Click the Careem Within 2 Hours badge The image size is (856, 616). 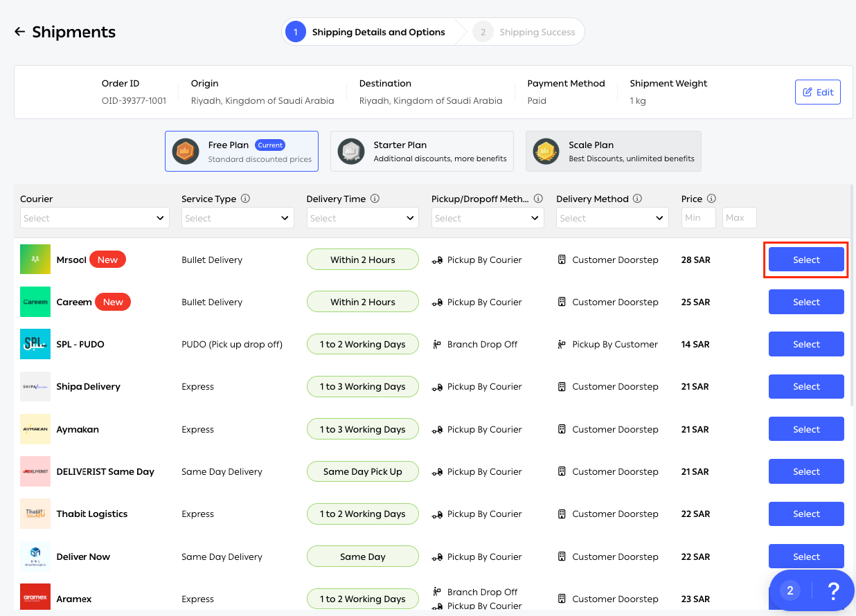(x=363, y=302)
